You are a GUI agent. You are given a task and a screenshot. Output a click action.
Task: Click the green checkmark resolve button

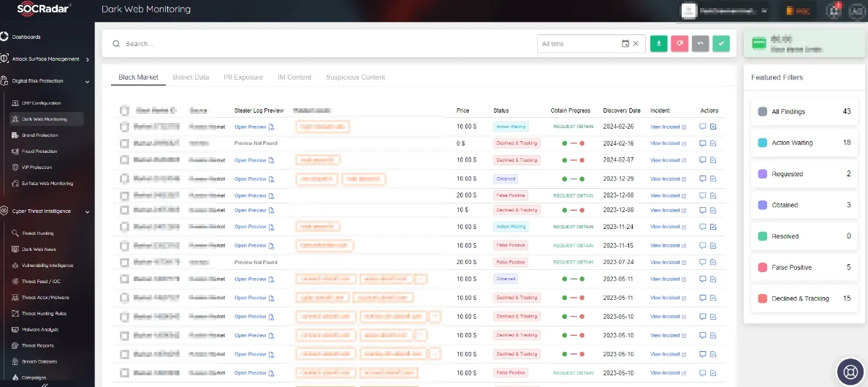point(721,44)
